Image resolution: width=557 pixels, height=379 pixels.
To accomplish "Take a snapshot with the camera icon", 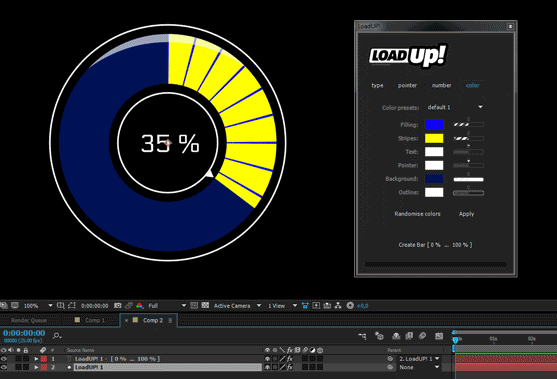I will point(117,305).
